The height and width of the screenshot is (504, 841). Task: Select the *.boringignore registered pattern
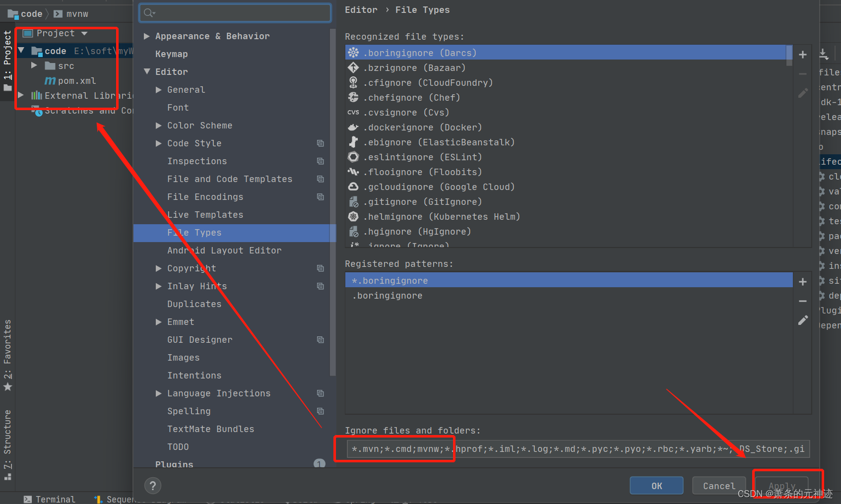point(569,280)
